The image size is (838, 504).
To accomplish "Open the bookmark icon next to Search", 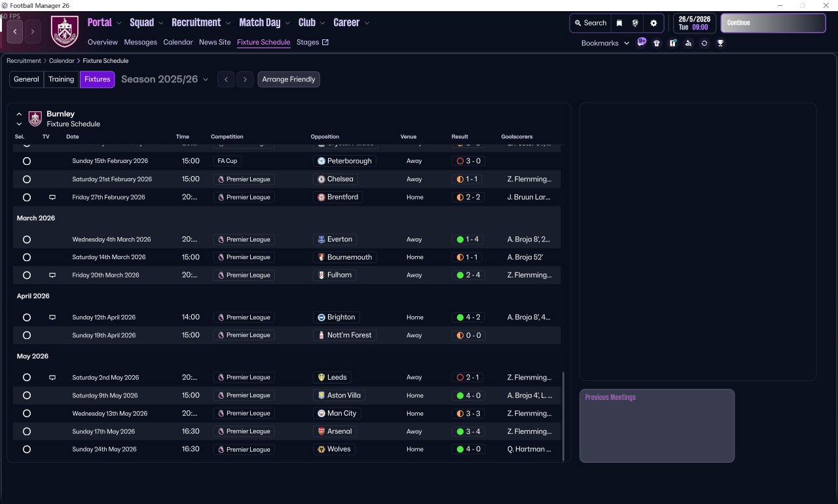I will pyautogui.click(x=619, y=23).
